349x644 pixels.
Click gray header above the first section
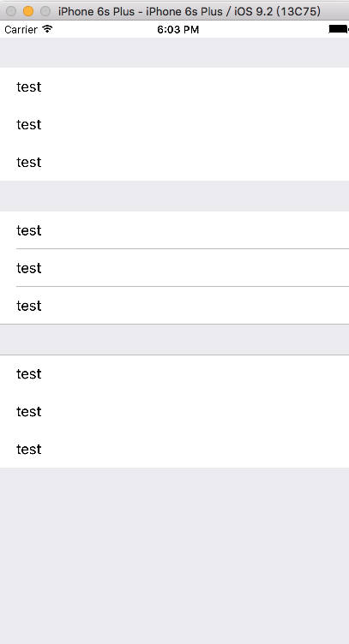[174, 52]
